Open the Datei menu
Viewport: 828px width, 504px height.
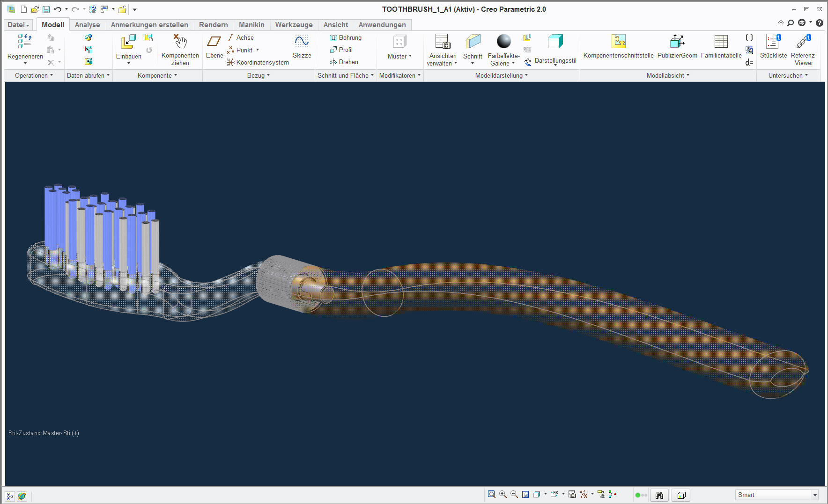(x=18, y=25)
